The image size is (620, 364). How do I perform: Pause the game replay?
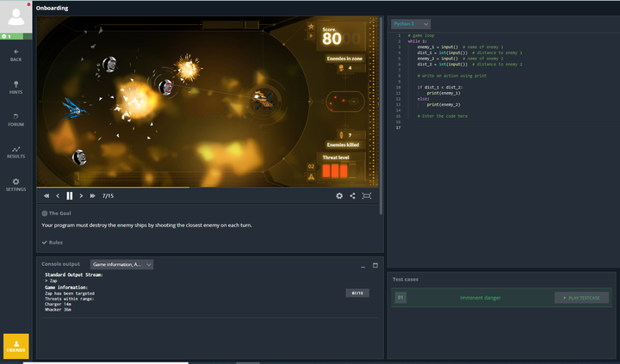coord(70,195)
